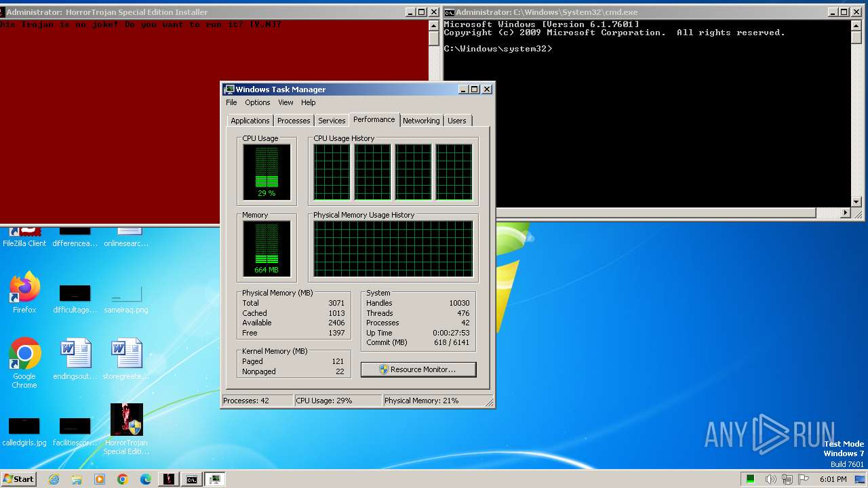
Task: Open the volume speaker tray icon
Action: pos(770,479)
